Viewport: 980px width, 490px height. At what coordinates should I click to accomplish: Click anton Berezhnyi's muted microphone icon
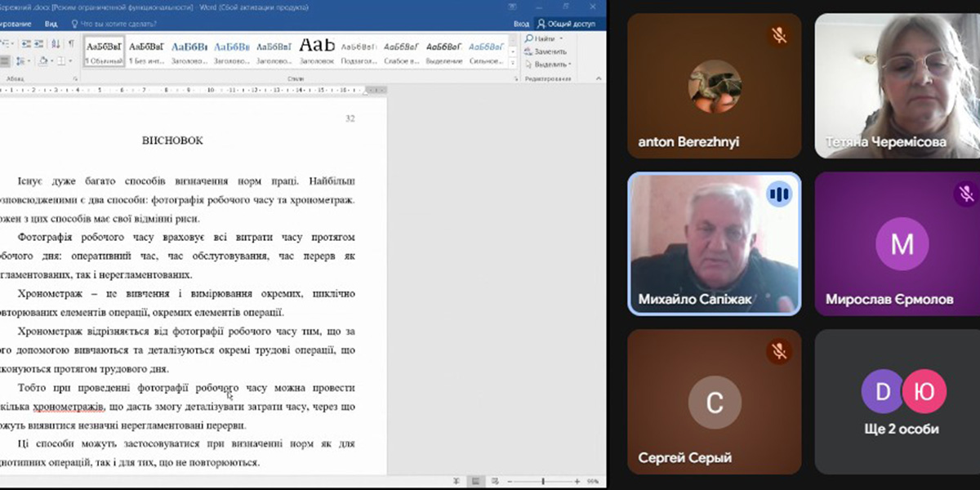click(x=780, y=35)
